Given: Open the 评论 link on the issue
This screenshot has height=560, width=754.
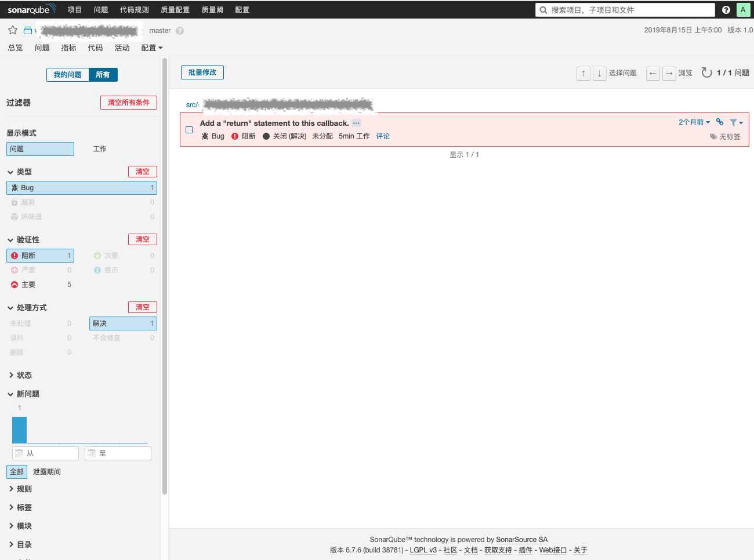Looking at the screenshot, I should click(x=383, y=136).
